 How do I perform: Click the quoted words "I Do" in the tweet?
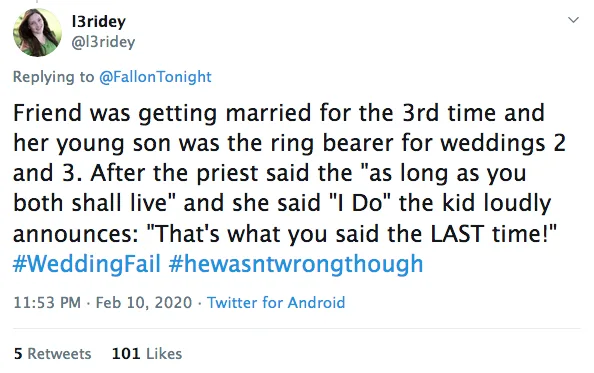361,203
